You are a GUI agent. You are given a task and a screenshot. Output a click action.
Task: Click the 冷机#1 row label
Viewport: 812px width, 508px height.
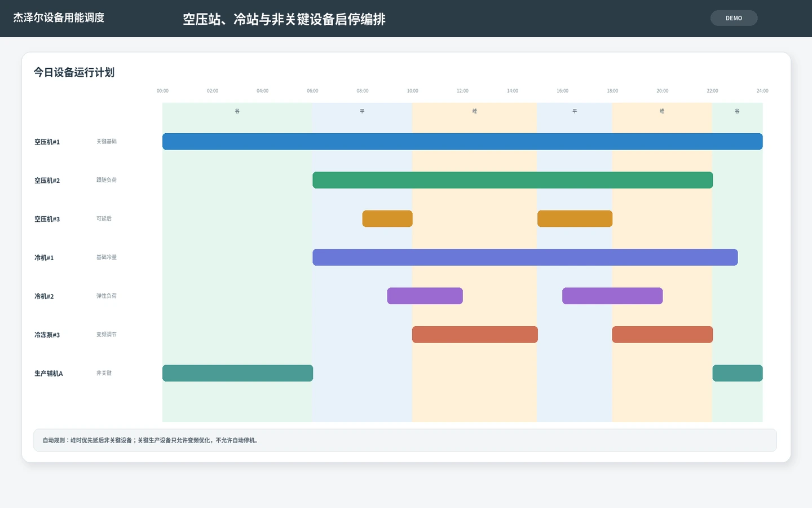click(x=44, y=258)
